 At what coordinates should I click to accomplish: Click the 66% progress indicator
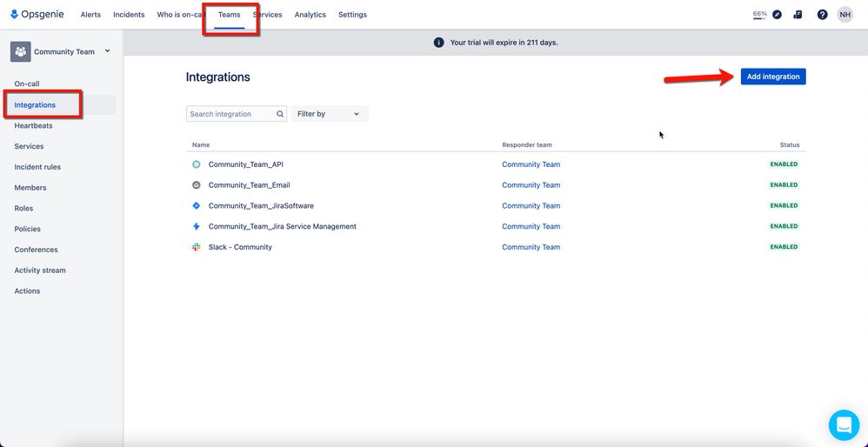point(759,15)
